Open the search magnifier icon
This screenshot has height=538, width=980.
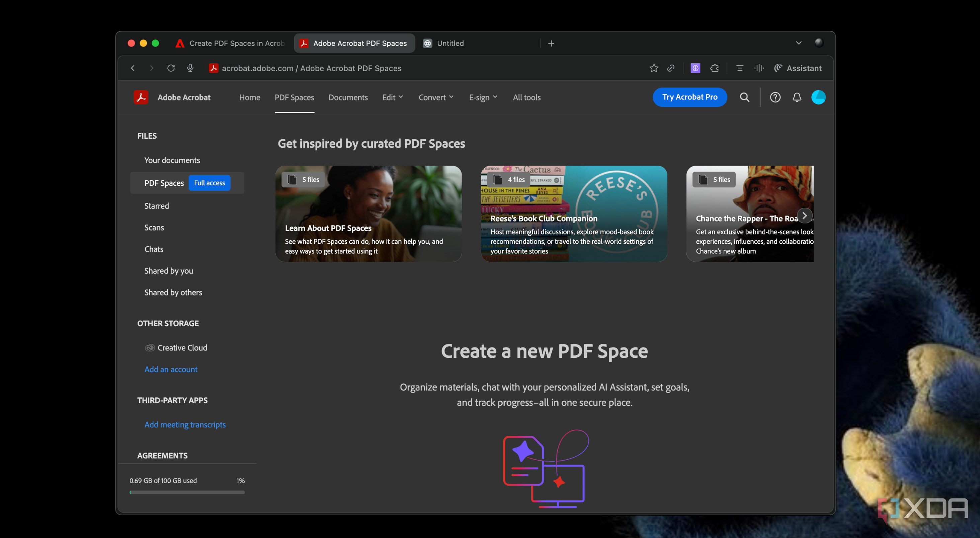(x=744, y=97)
